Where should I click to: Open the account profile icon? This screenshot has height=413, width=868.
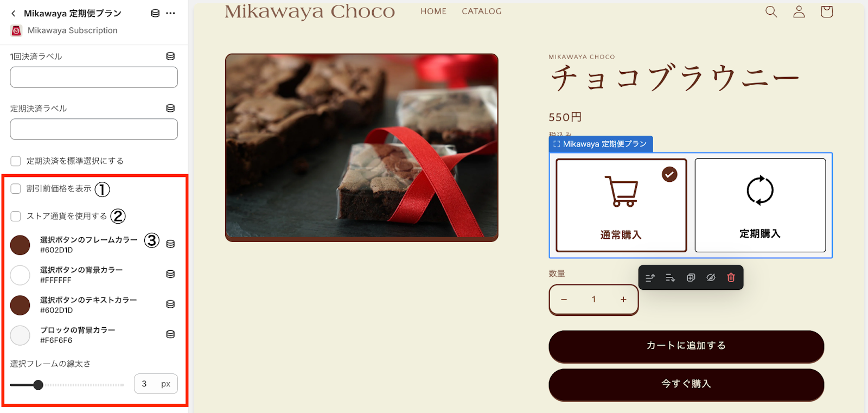click(799, 11)
